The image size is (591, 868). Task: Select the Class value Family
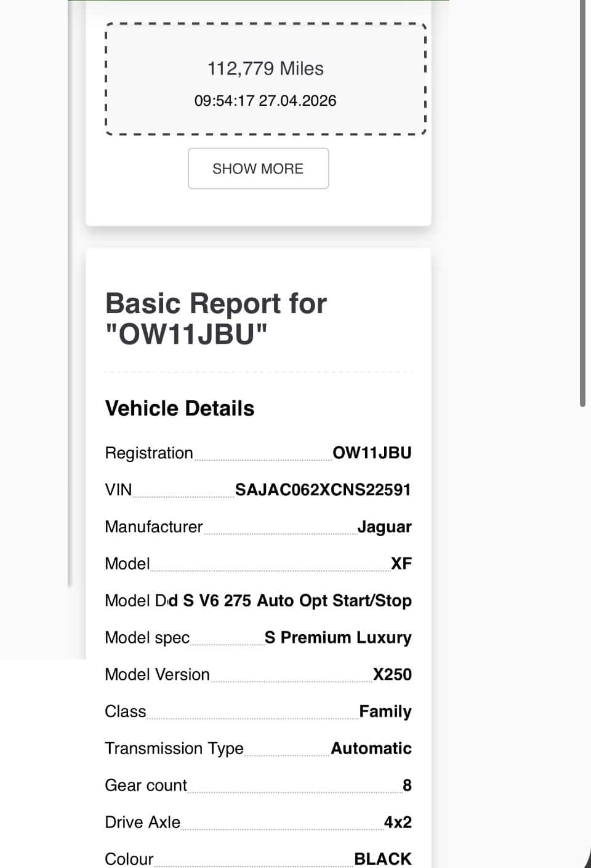coord(385,712)
